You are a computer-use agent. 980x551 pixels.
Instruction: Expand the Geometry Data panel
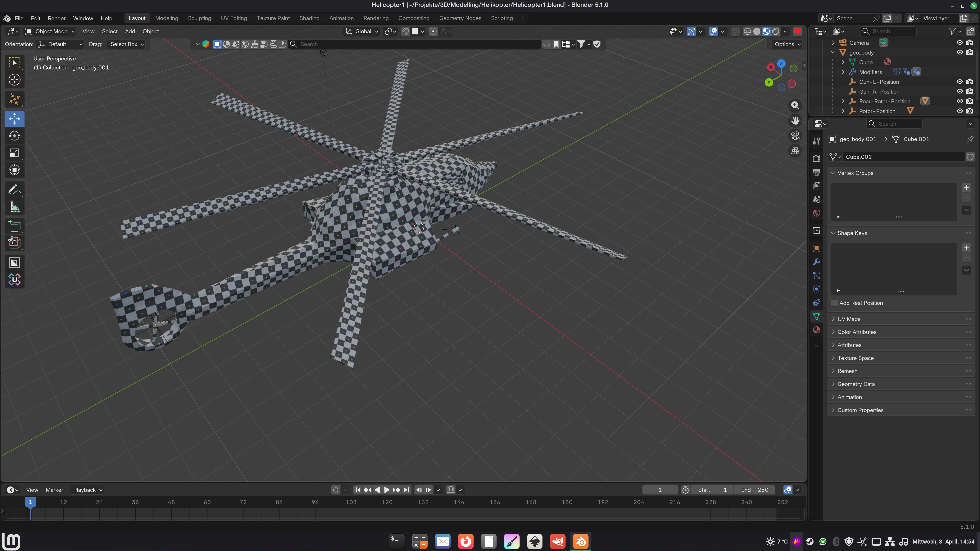click(x=901, y=384)
